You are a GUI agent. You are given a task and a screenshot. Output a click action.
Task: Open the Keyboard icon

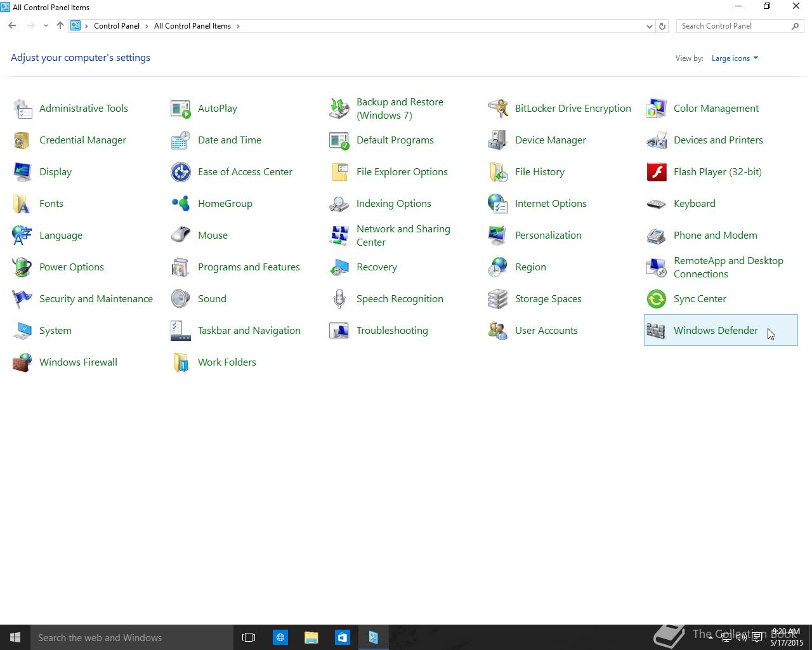coord(657,204)
